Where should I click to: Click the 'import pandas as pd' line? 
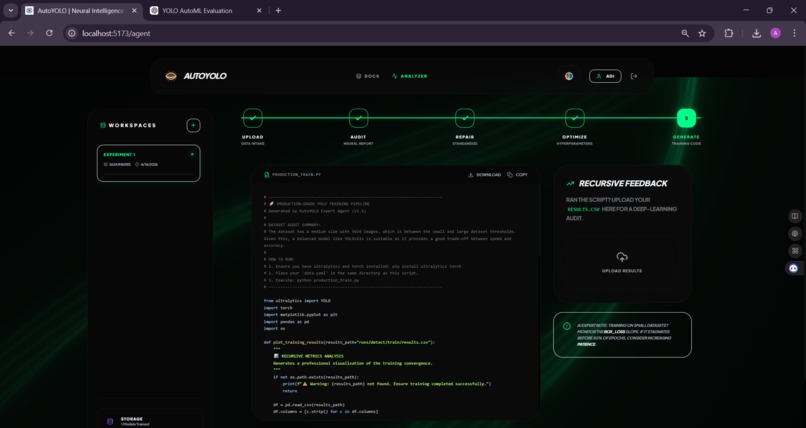pyautogui.click(x=286, y=322)
